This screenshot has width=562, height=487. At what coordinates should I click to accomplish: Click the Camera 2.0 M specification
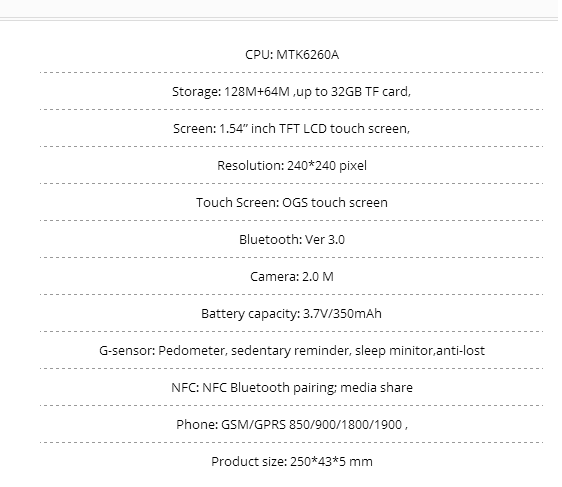pyautogui.click(x=292, y=277)
